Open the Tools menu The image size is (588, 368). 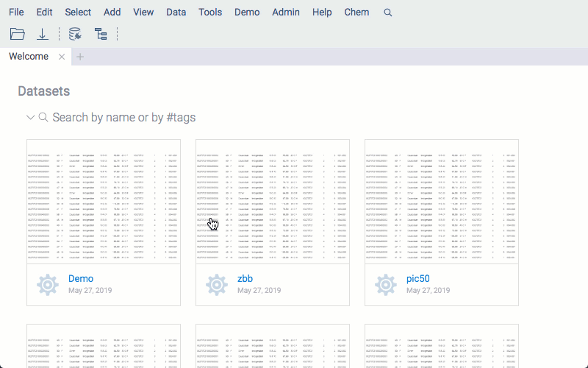210,13
